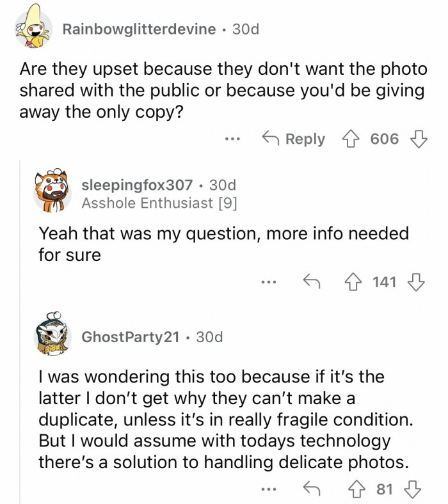Screen dimensions: 448x504
Task: Open more options on GhostParty21's comment
Action: click(x=269, y=489)
